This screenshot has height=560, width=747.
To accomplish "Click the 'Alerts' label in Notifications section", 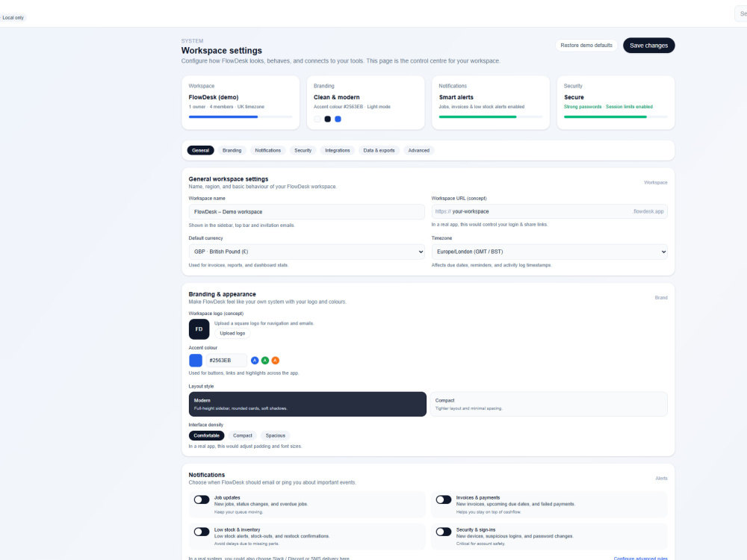I will pos(661,478).
